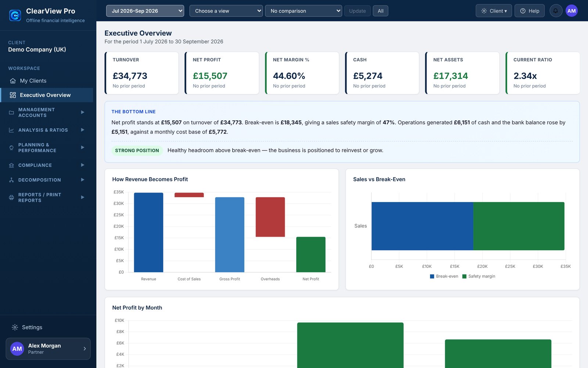Click the All button
The height and width of the screenshot is (368, 588).
380,11
